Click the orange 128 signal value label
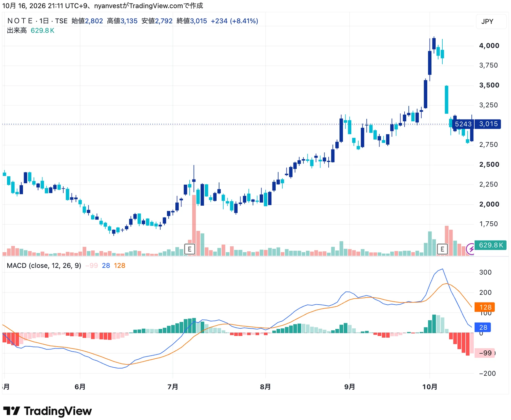This screenshot has width=511, height=420. point(485,307)
